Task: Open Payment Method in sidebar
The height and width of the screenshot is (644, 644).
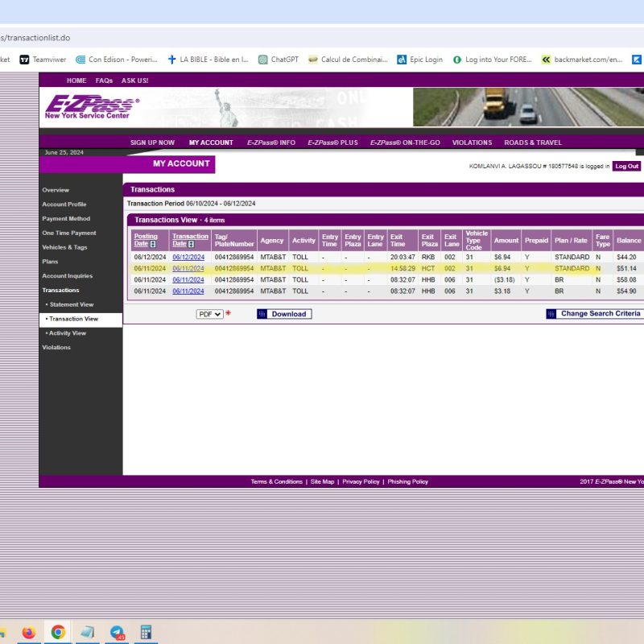Action: [x=66, y=218]
